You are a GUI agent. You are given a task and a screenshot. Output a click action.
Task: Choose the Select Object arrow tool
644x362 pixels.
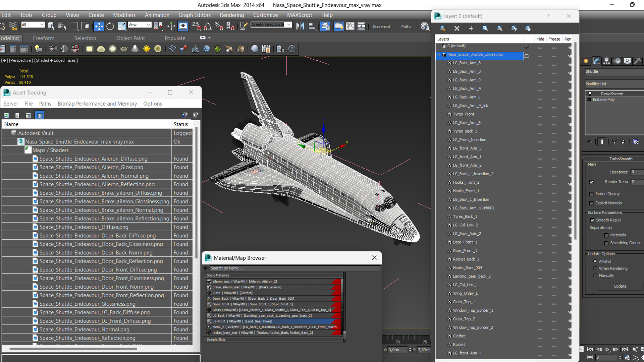click(x=51, y=26)
